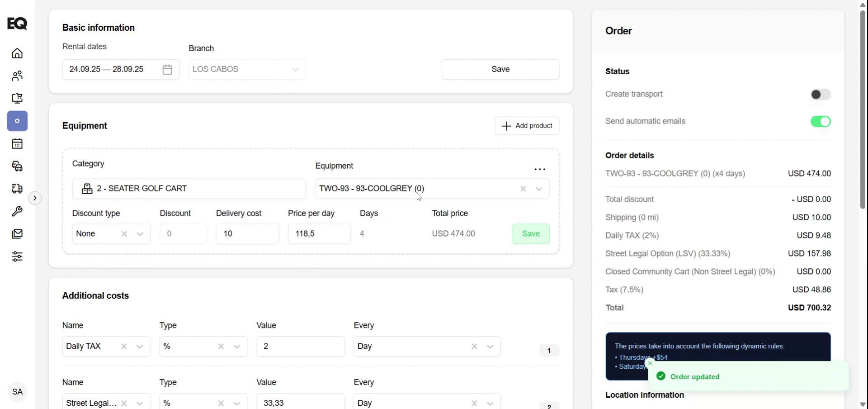Disable Send automatic emails toggle
Screen dimensions: 868x409
coord(820,122)
